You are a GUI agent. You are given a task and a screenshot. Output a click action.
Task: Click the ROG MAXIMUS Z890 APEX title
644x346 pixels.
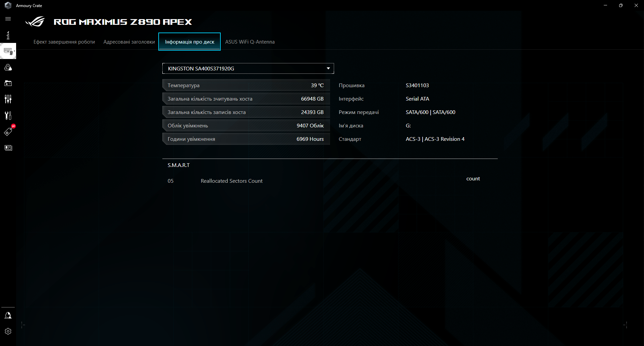[123, 22]
